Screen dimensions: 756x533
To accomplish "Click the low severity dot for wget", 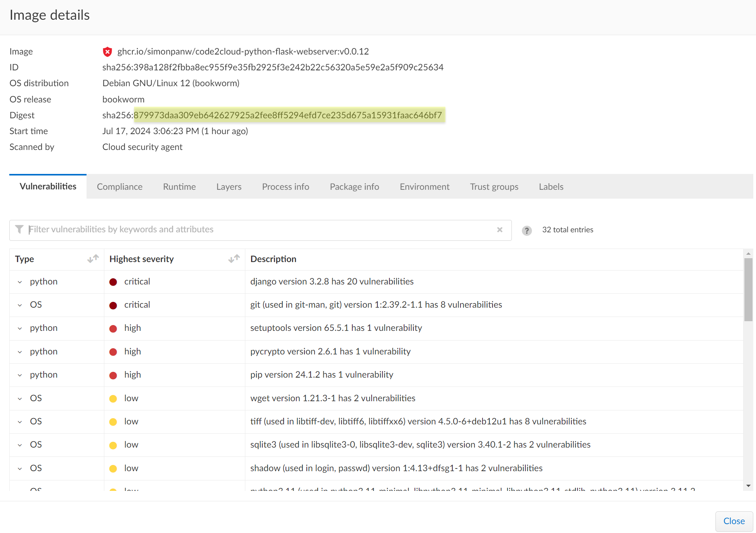I will (x=113, y=399).
